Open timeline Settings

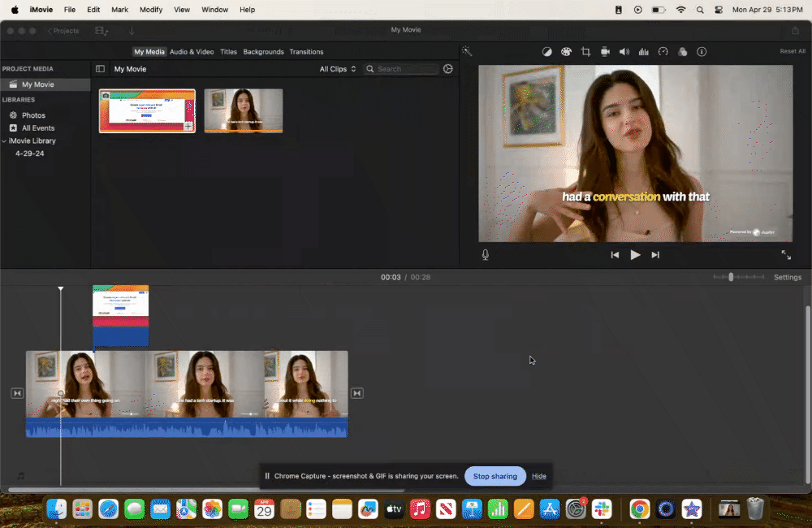[788, 277]
